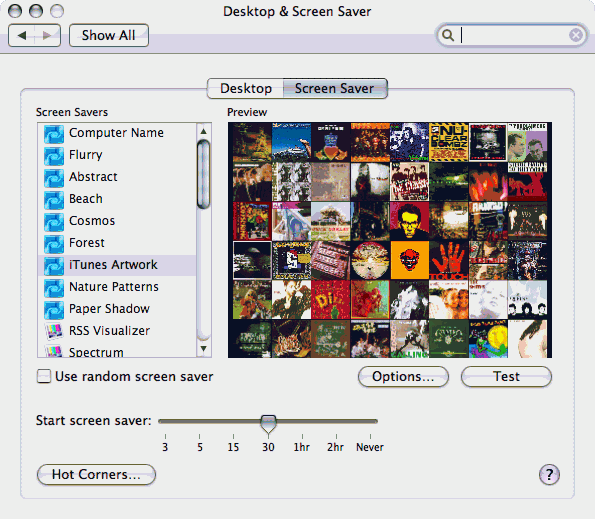Screen dimensions: 595x519
Task: Select the Abstract screen saver
Action: coord(117,178)
